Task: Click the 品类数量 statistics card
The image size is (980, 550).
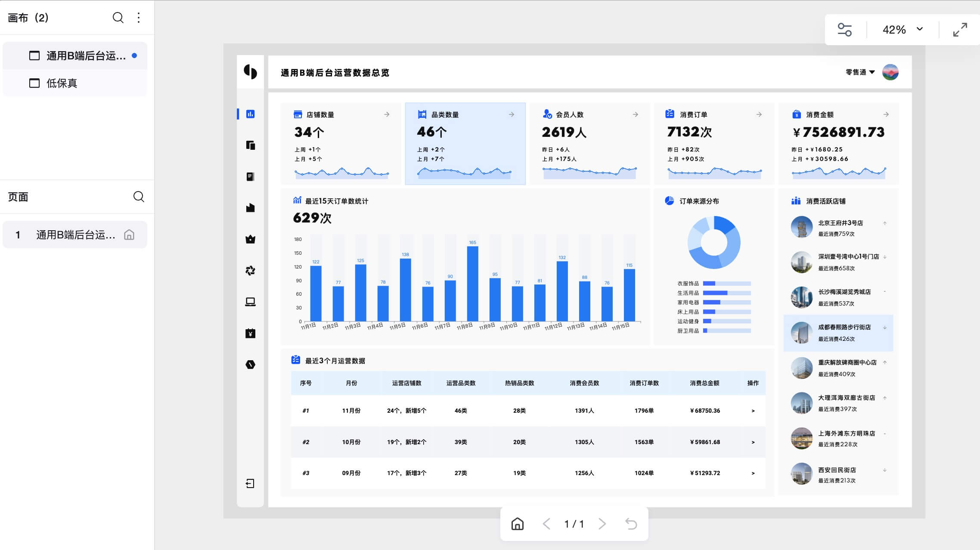Action: [x=465, y=143]
